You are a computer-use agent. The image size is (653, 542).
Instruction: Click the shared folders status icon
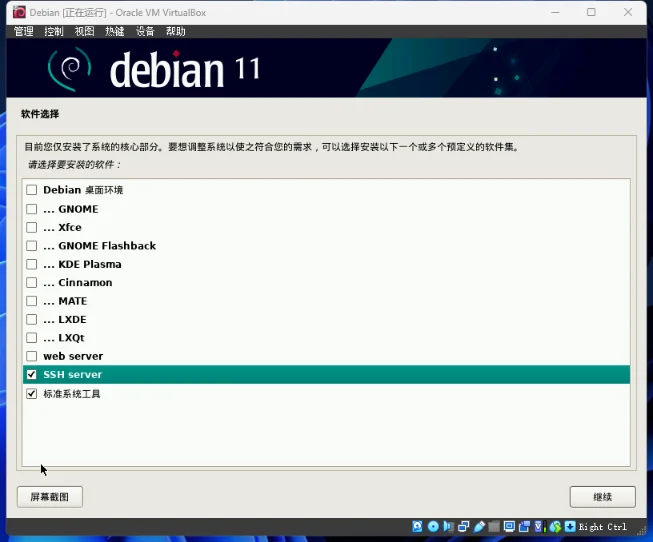[x=494, y=527]
